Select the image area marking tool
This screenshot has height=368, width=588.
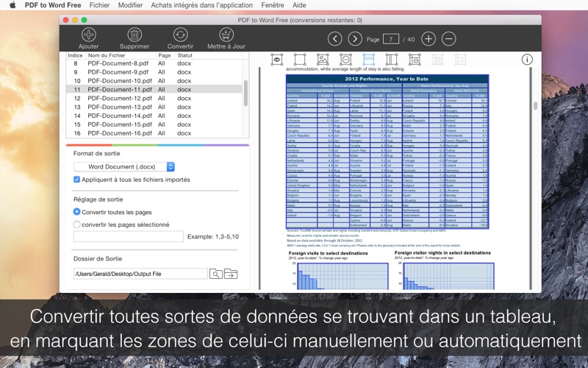tap(323, 60)
